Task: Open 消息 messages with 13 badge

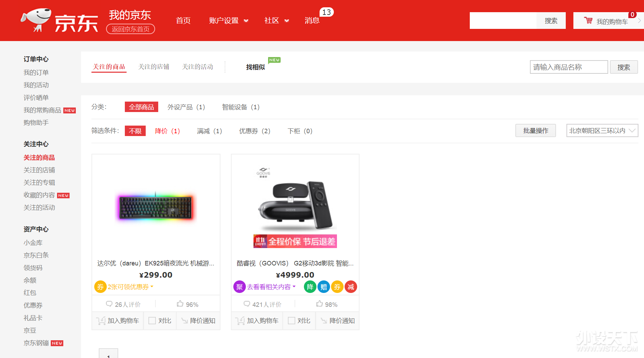Action: (x=312, y=21)
